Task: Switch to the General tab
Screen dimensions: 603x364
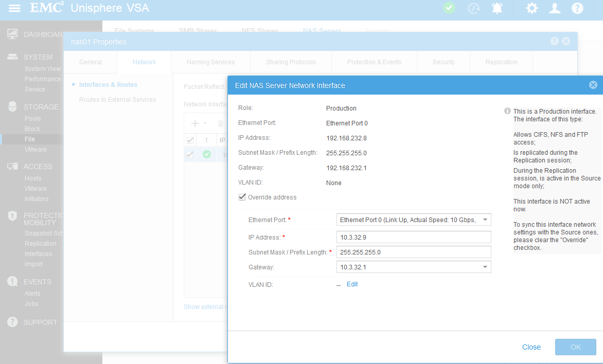Action: pyautogui.click(x=91, y=62)
